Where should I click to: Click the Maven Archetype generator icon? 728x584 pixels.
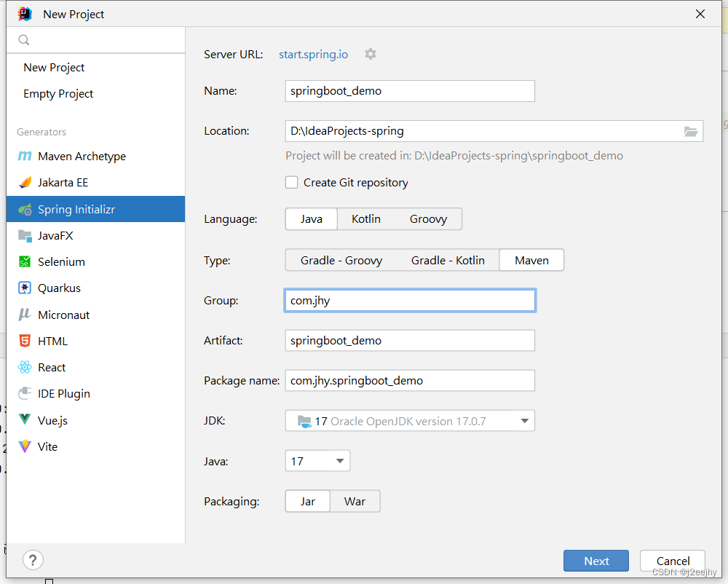(25, 157)
